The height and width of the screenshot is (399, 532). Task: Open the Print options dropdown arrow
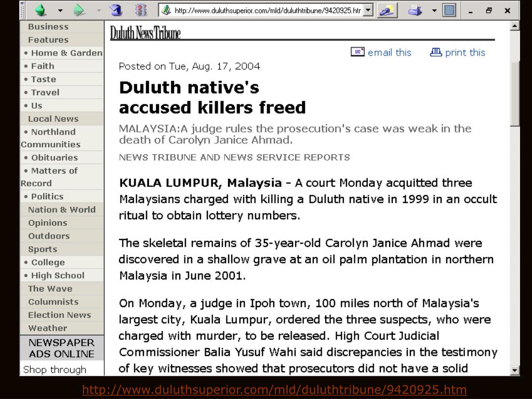point(434,10)
